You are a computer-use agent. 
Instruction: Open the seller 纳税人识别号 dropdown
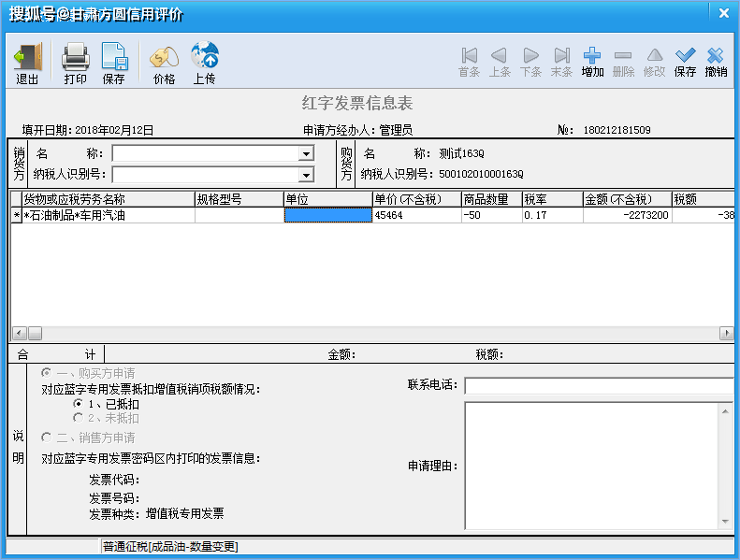[x=305, y=175]
